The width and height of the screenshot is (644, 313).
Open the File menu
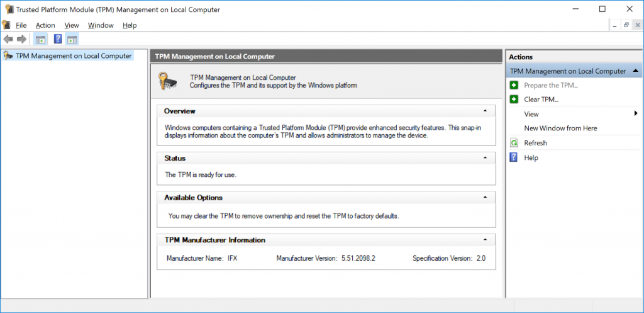[x=21, y=25]
